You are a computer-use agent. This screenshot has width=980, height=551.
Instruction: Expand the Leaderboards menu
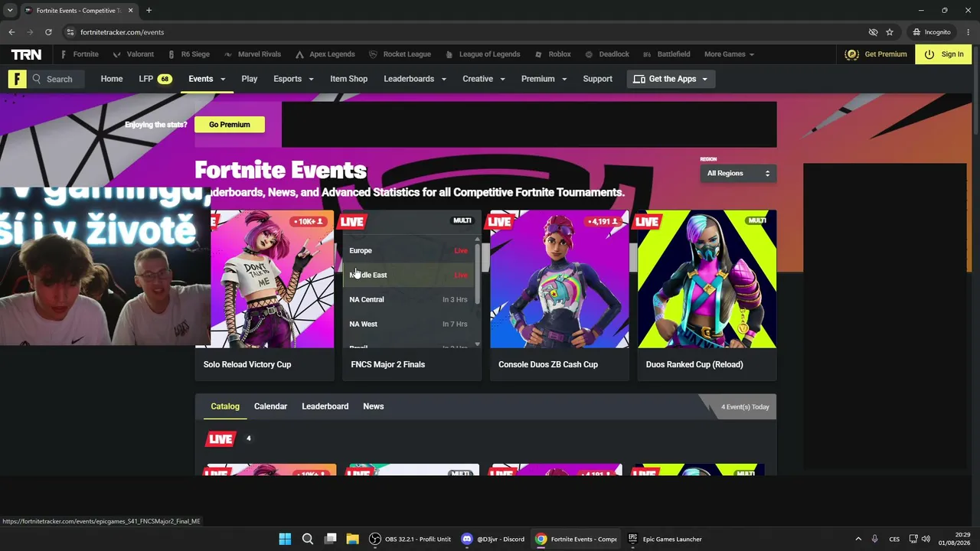pos(415,79)
